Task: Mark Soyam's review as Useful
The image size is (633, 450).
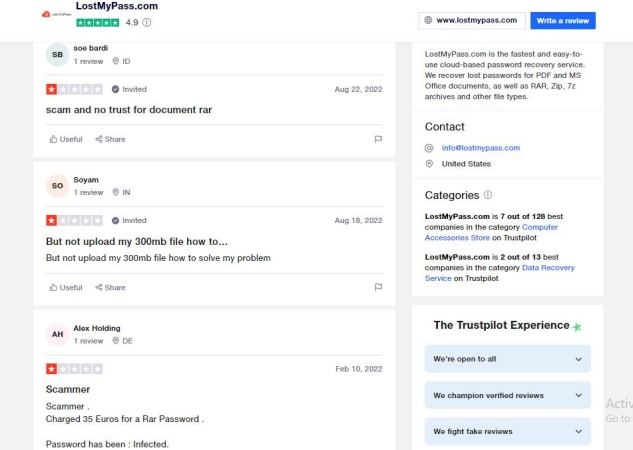Action: (66, 287)
